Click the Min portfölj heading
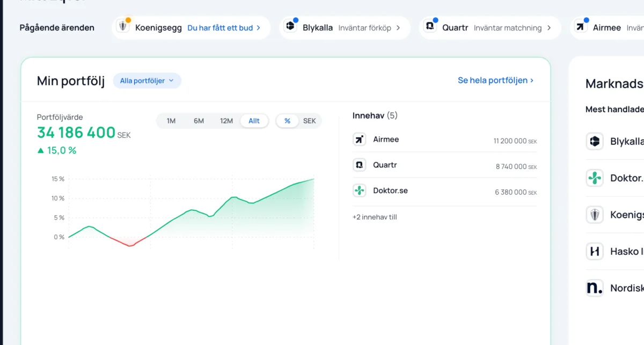Image resolution: width=644 pixels, height=345 pixels. pyautogui.click(x=71, y=81)
